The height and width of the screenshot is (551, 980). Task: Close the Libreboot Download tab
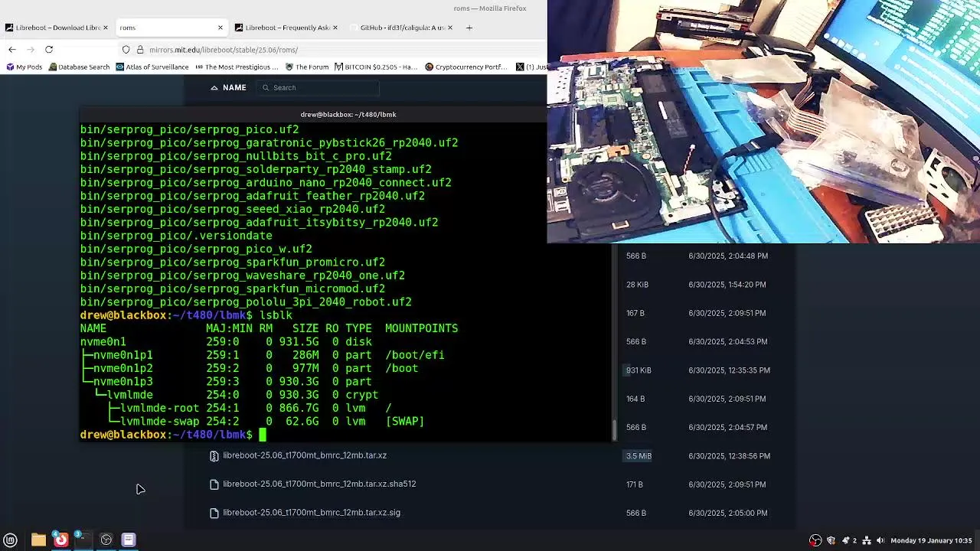pyautogui.click(x=106, y=28)
